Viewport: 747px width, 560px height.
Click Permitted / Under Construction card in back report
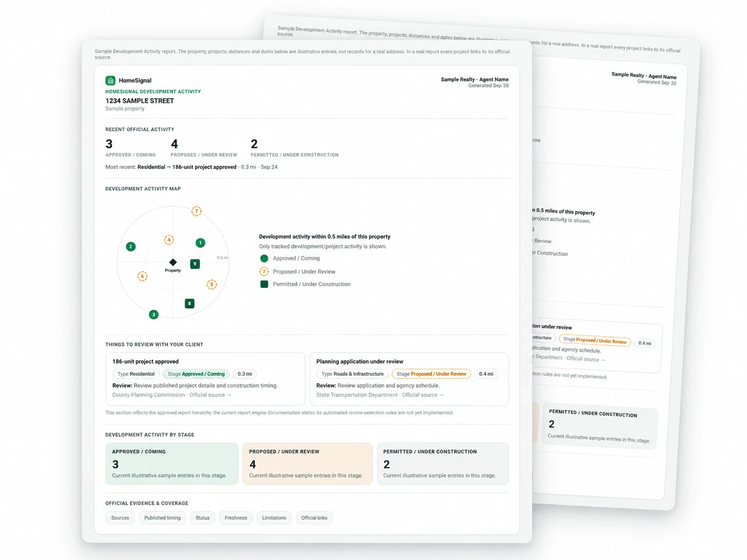tap(600, 426)
